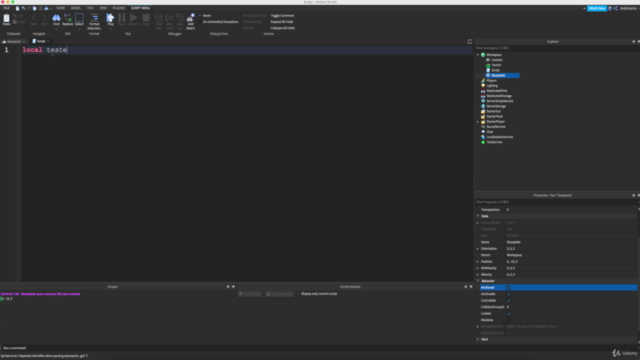The height and width of the screenshot is (360, 640).
Task: Click the Resume test icon
Action: tap(134, 18)
